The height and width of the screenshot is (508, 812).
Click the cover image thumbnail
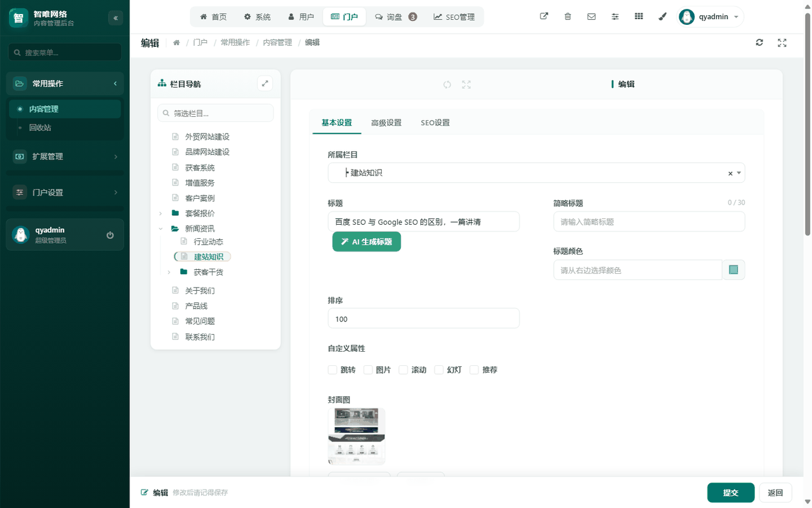(357, 436)
